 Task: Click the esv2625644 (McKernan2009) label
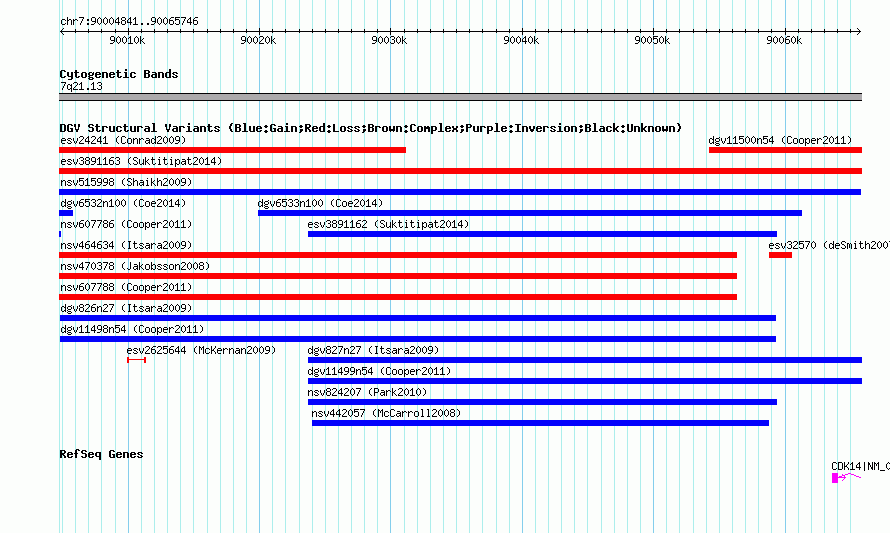201,350
